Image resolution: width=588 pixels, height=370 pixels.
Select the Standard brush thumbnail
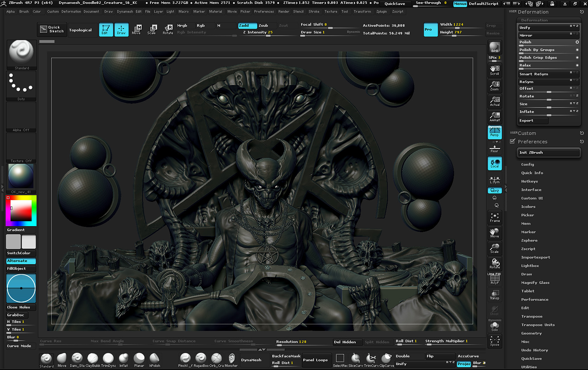click(x=21, y=55)
